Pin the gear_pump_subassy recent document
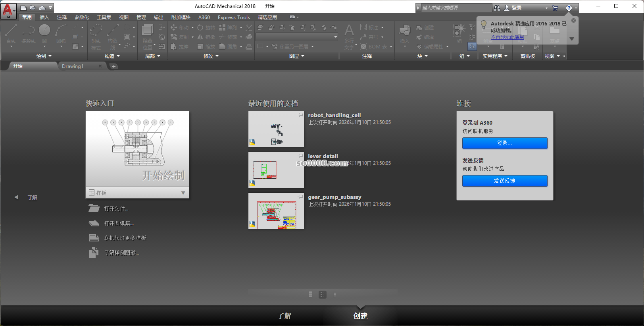The image size is (644, 326). (x=301, y=197)
